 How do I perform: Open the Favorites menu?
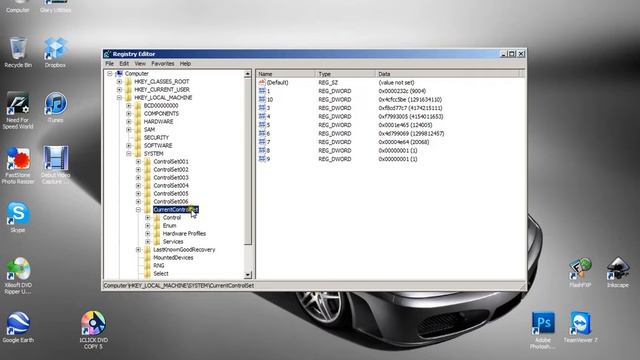coord(162,64)
